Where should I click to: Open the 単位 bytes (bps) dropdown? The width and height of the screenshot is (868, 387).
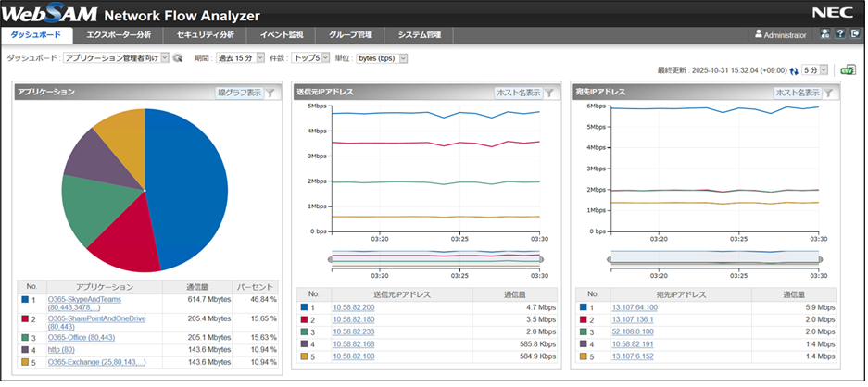[x=382, y=58]
